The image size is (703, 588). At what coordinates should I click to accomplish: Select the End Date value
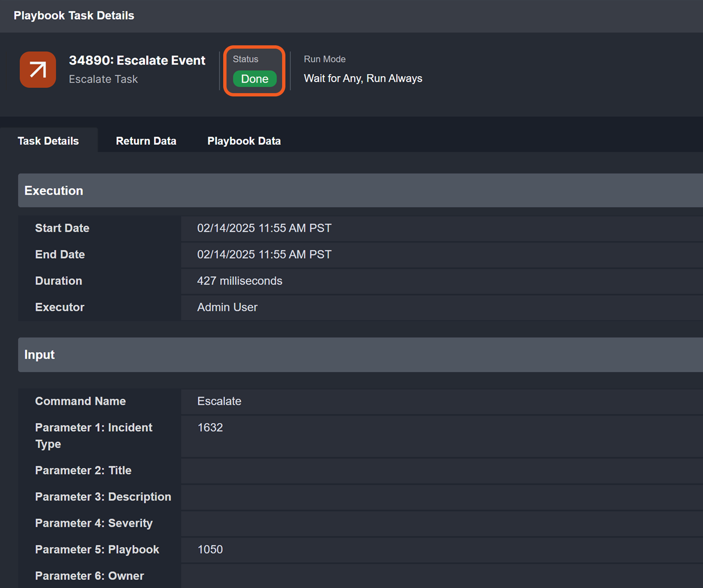(x=264, y=255)
